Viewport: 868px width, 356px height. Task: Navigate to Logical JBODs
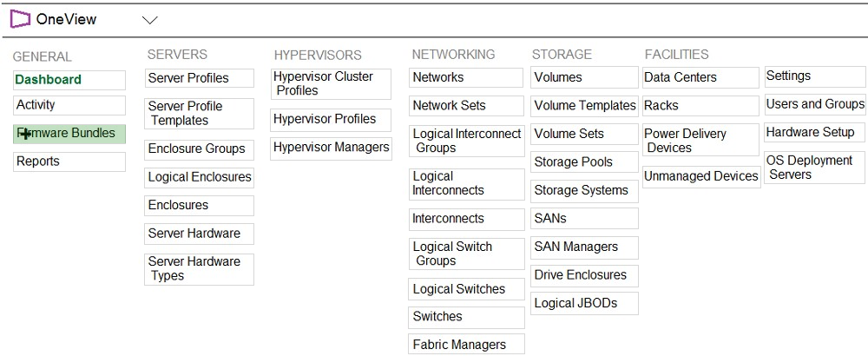(584, 303)
